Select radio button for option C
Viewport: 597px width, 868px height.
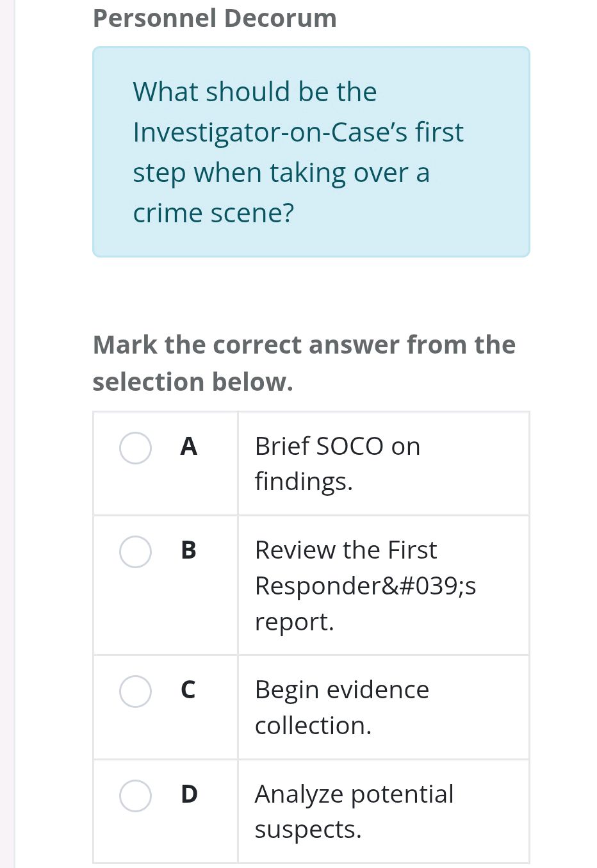pyautogui.click(x=135, y=691)
